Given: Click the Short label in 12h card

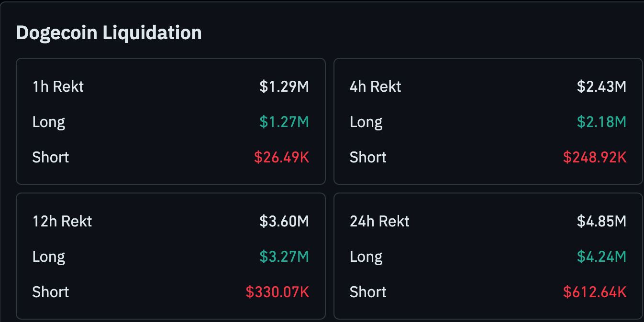Looking at the screenshot, I should point(51,292).
